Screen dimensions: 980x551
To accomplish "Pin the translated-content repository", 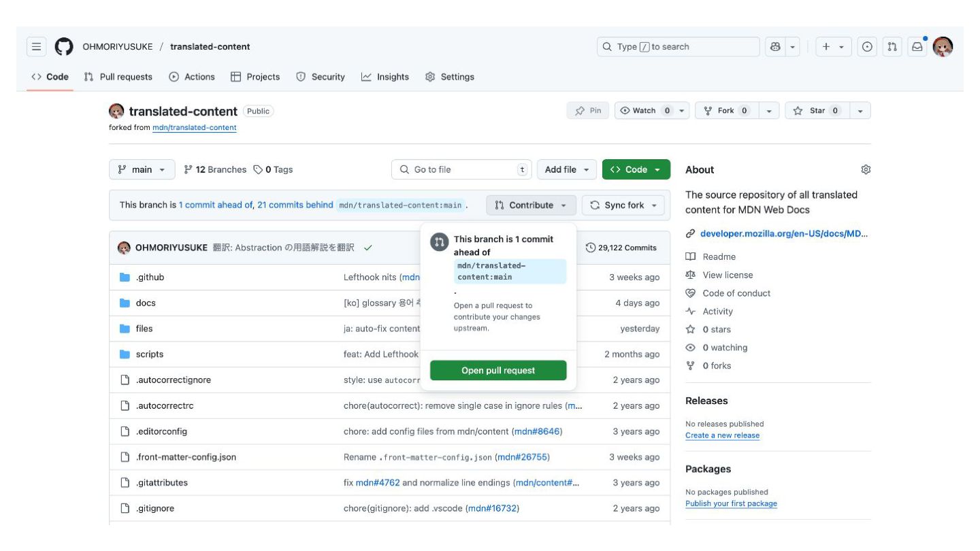I will click(x=588, y=111).
